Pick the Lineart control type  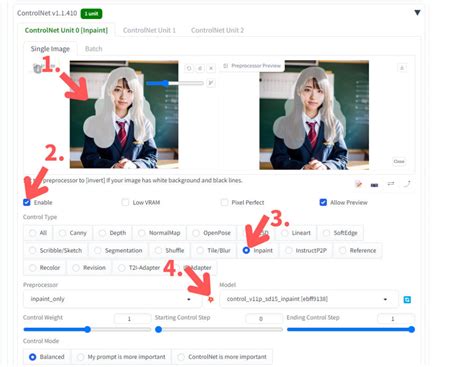pyautogui.click(x=296, y=233)
